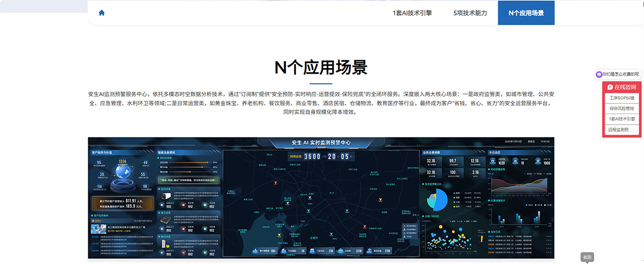Open the monitoring dashboard screenshot image
644x264 pixels.
[x=321, y=197]
